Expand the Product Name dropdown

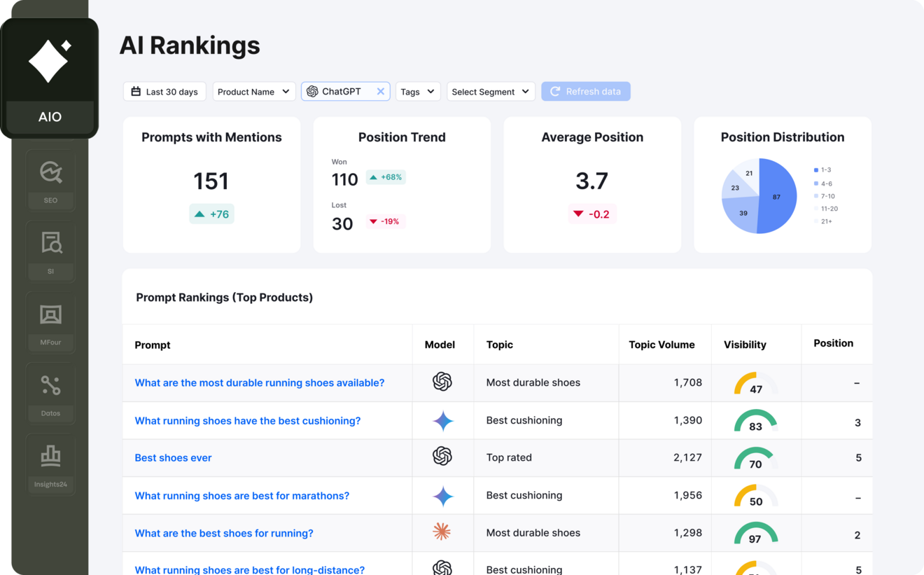(254, 92)
